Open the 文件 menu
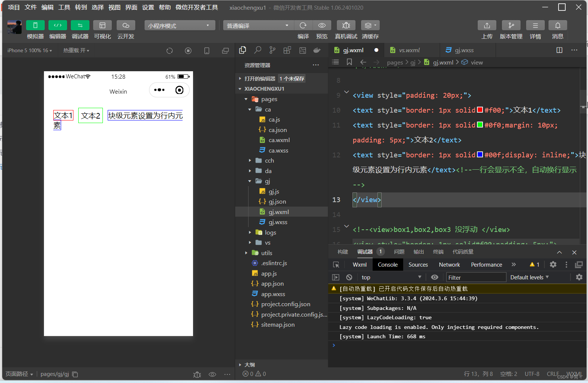The image size is (588, 383). pos(31,7)
